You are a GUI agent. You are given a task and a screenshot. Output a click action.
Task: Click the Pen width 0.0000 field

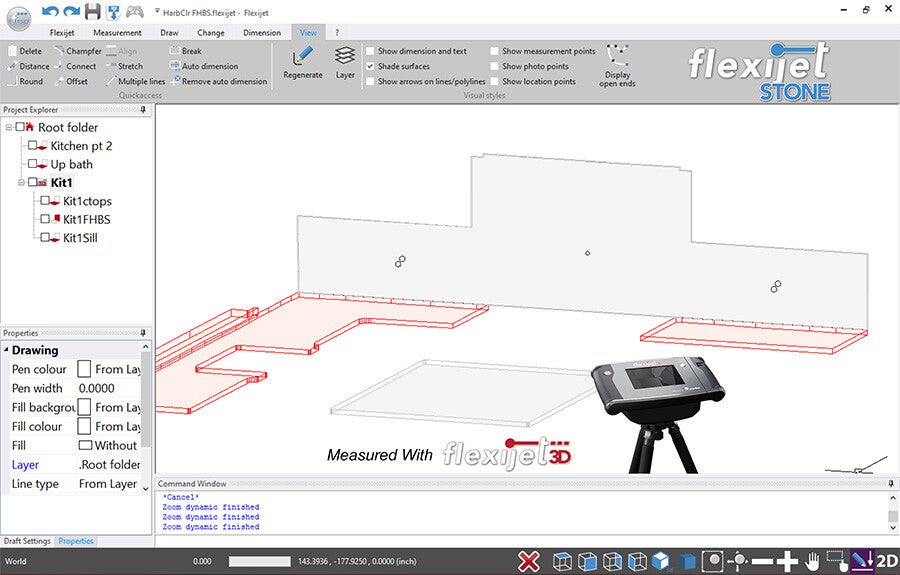tap(108, 388)
